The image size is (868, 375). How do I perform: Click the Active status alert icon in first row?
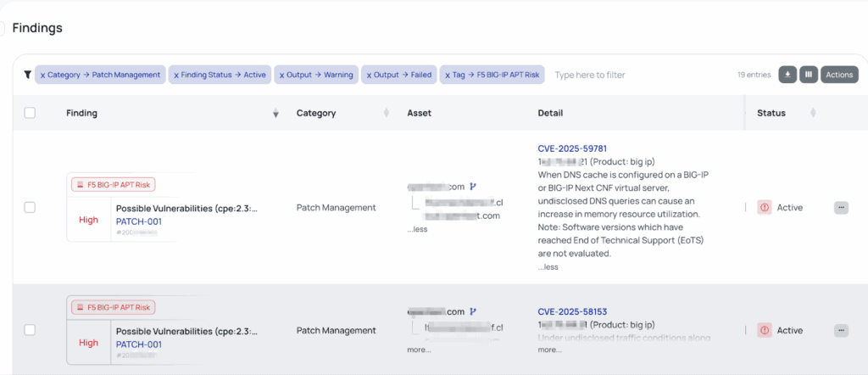coord(765,207)
